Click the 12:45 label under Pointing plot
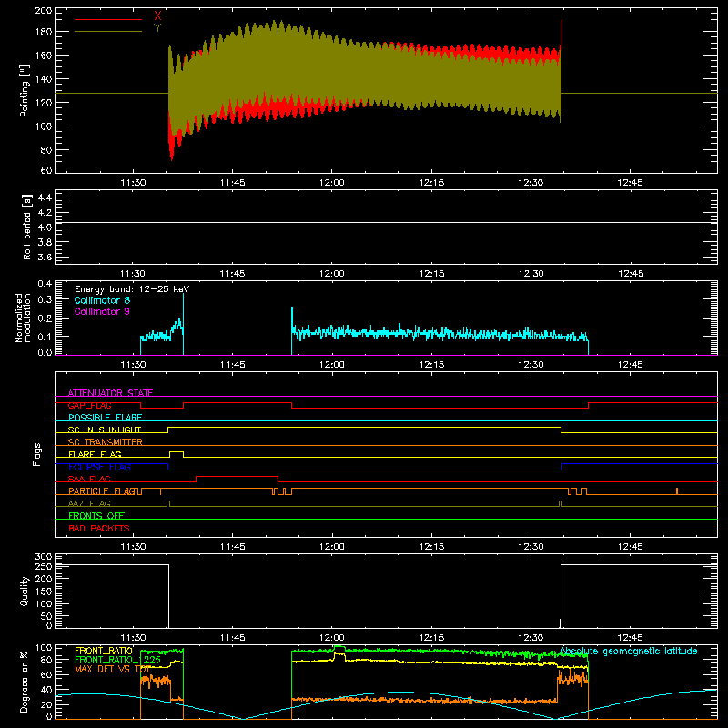This screenshot has height=728, width=728. 630,183
